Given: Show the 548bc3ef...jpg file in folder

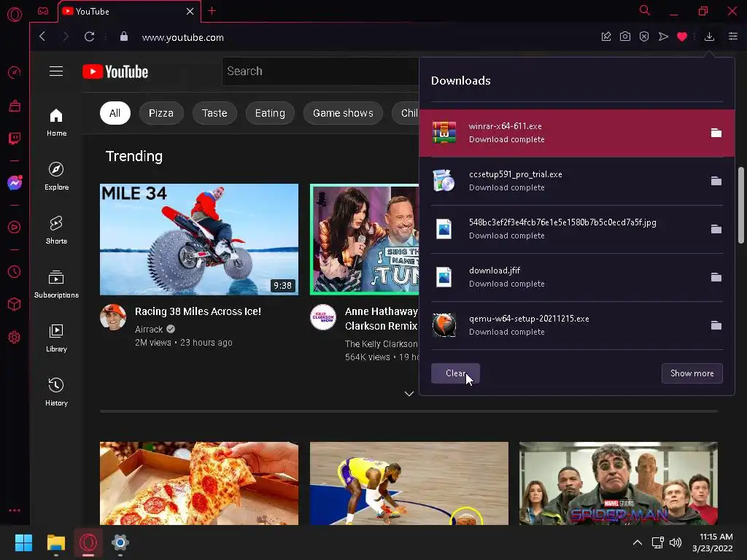Looking at the screenshot, I should tap(716, 229).
